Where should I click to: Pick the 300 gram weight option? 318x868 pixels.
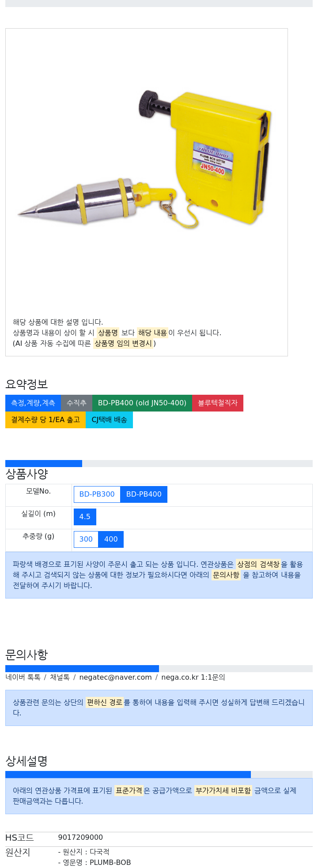click(86, 539)
